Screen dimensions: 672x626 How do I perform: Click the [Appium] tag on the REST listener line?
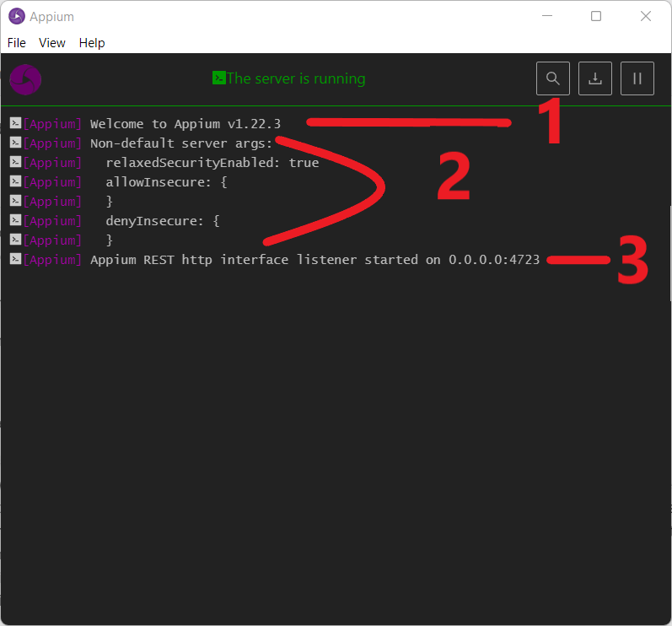(x=52, y=260)
